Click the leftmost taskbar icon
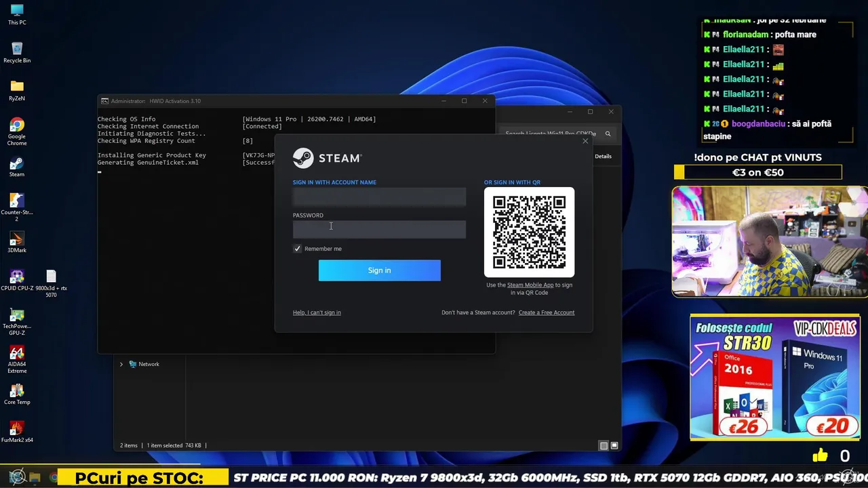The width and height of the screenshot is (868, 488). (x=17, y=476)
